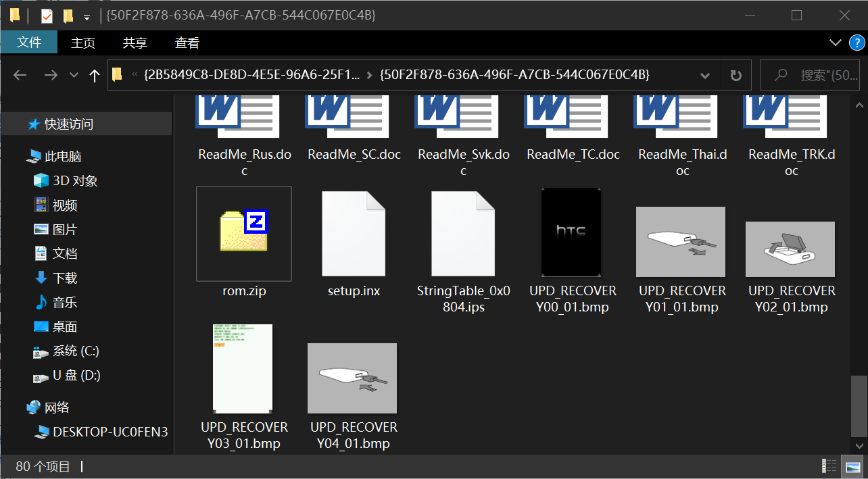Open the rom.zip archive file
The width and height of the screenshot is (868, 479).
click(x=244, y=232)
